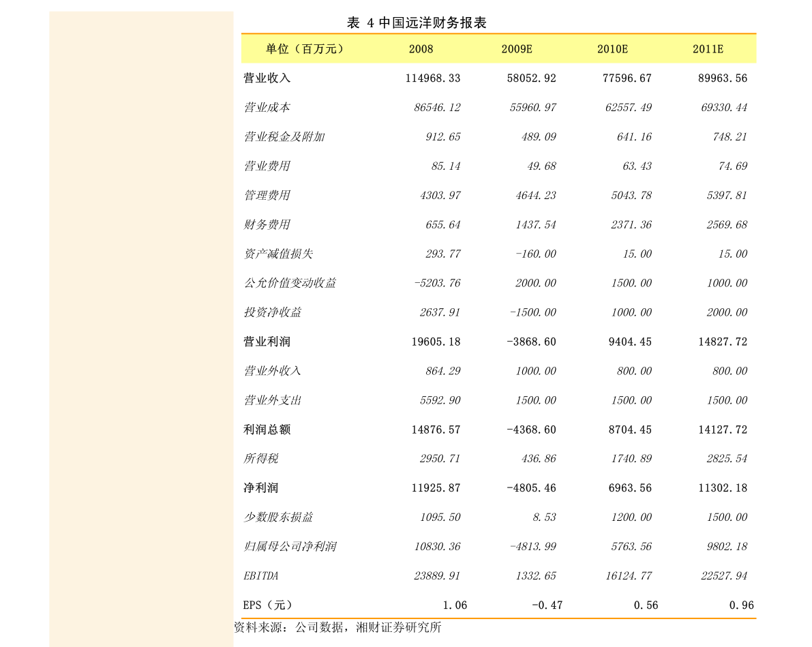
Task: Select the row label 所得税
Action: click(261, 458)
